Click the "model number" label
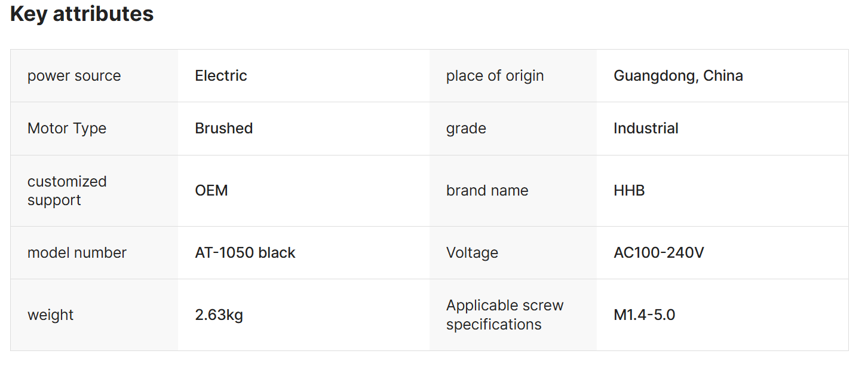Image resolution: width=868 pixels, height=366 pixels. 77,253
